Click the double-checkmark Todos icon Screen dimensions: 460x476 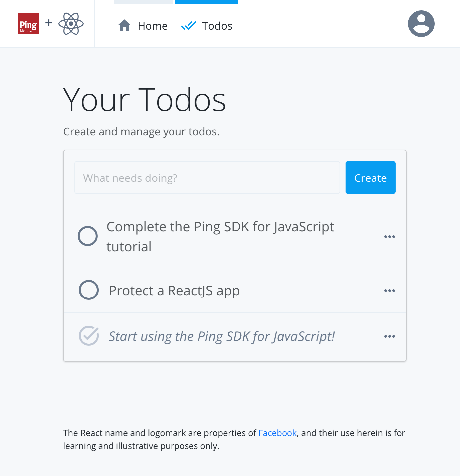click(x=188, y=26)
